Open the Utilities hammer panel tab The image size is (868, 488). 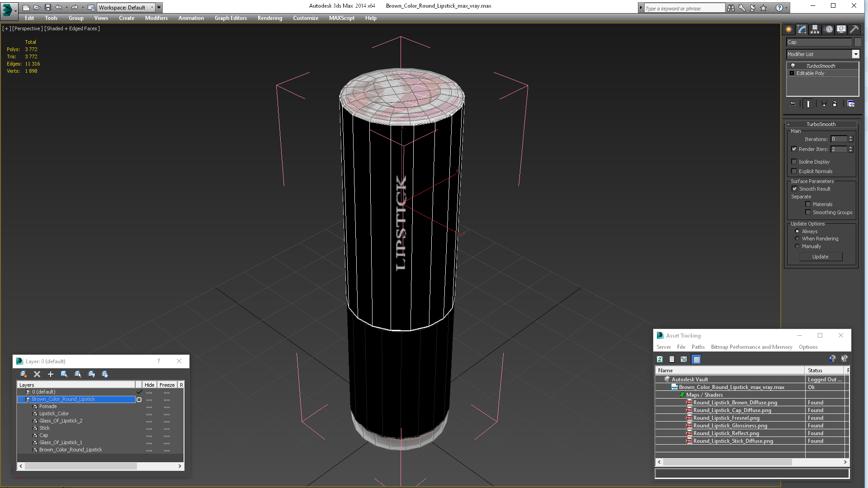(x=854, y=29)
